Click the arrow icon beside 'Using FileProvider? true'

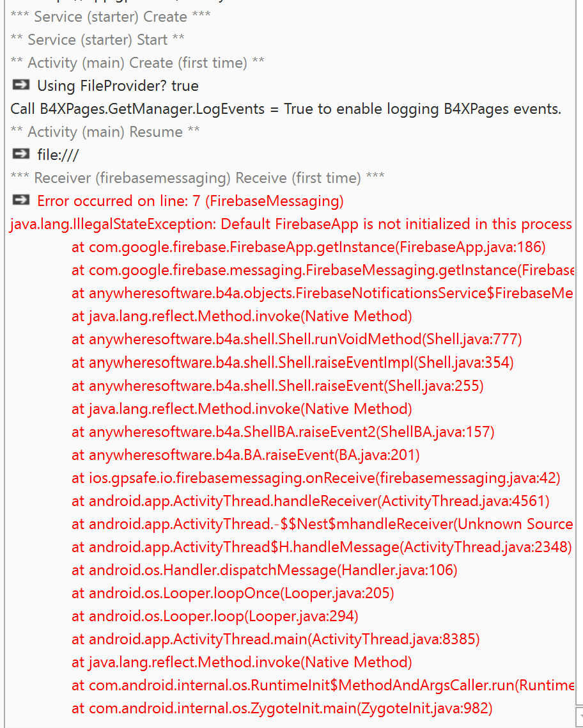click(x=21, y=85)
